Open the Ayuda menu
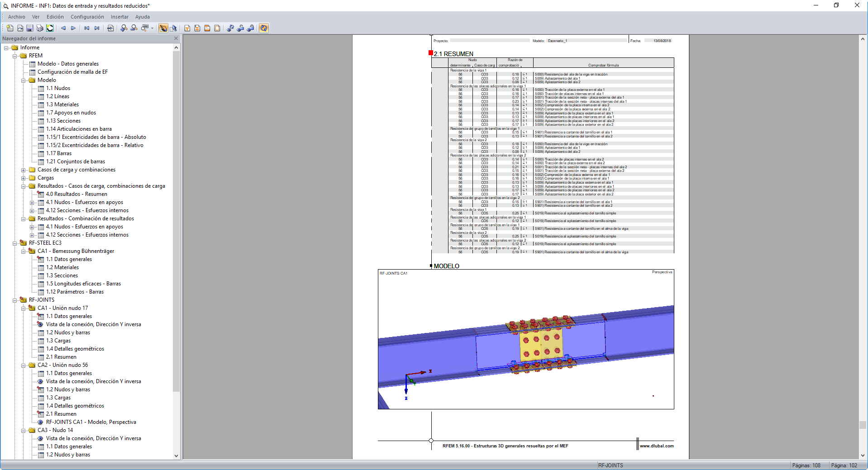Screen dimensions: 868x470 (143, 17)
